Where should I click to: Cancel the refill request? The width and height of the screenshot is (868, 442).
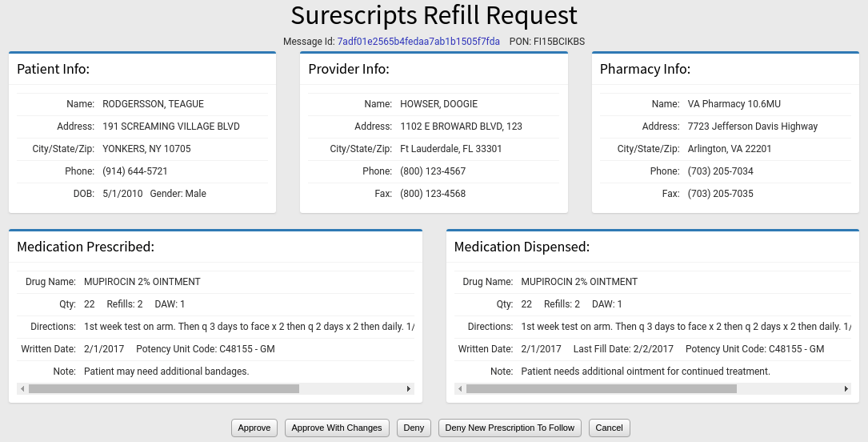(x=609, y=428)
